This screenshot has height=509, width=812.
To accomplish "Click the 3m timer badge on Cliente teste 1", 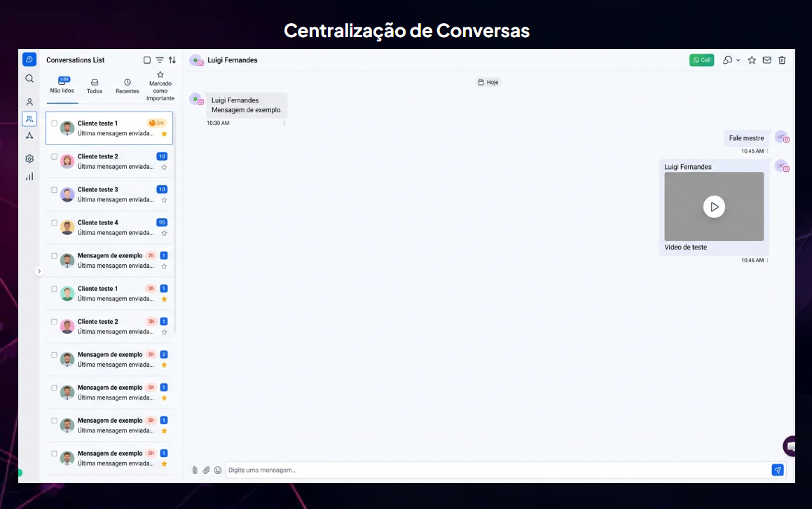I will click(157, 123).
